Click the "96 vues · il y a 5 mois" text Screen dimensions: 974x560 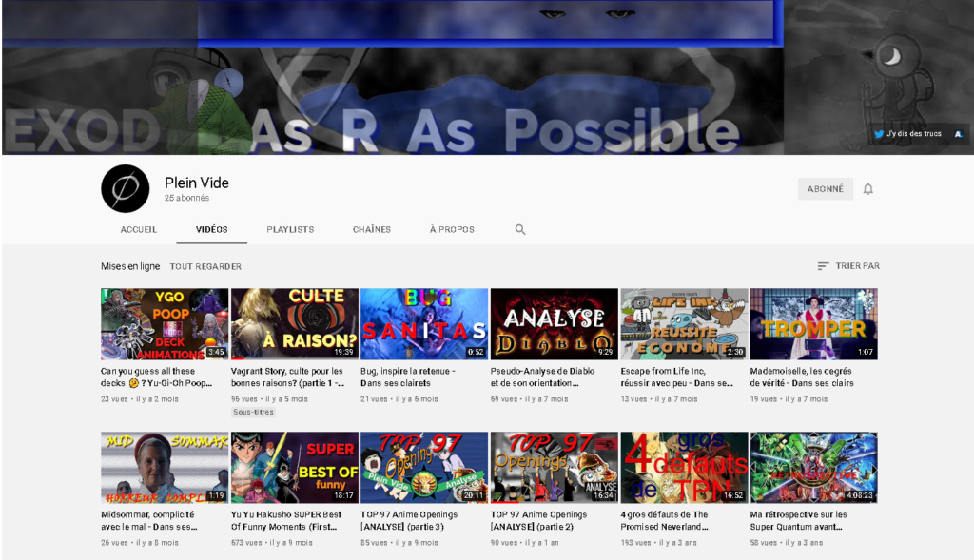click(x=269, y=399)
